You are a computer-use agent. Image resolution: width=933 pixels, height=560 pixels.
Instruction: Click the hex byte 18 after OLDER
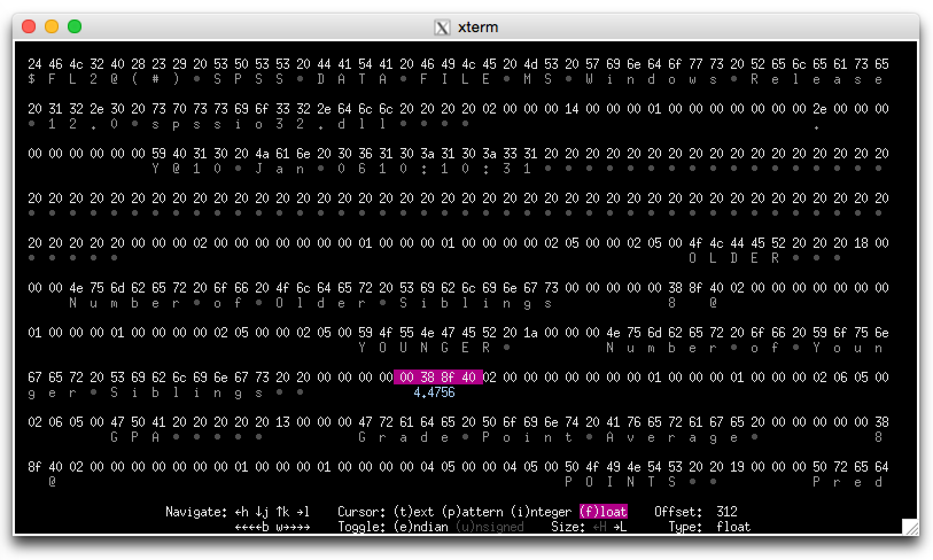[861, 243]
